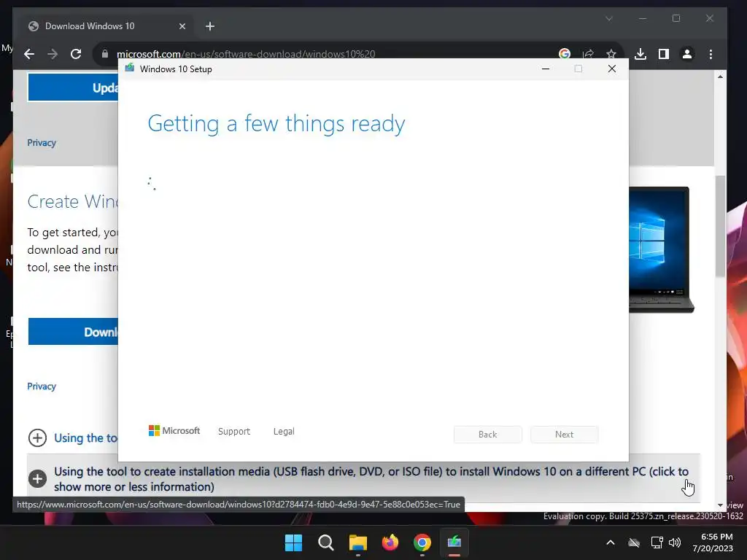This screenshot has width=747, height=560.
Task: Click the Windows 10 Setup title icon
Action: tap(130, 69)
